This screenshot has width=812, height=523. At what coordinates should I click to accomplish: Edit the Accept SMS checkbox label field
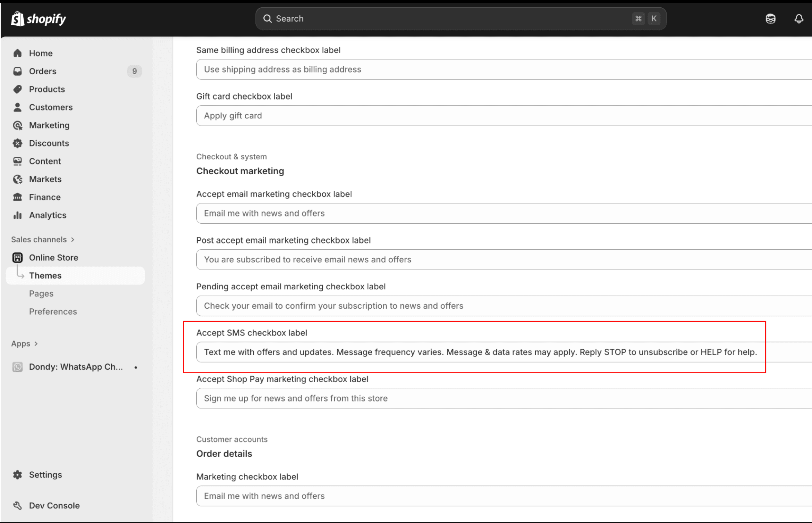tap(476, 352)
